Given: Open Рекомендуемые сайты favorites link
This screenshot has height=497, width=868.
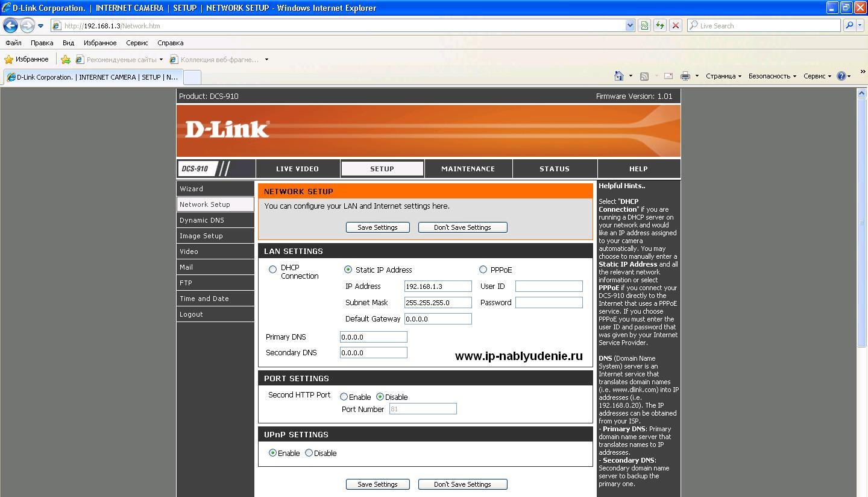Looking at the screenshot, I should click(119, 59).
